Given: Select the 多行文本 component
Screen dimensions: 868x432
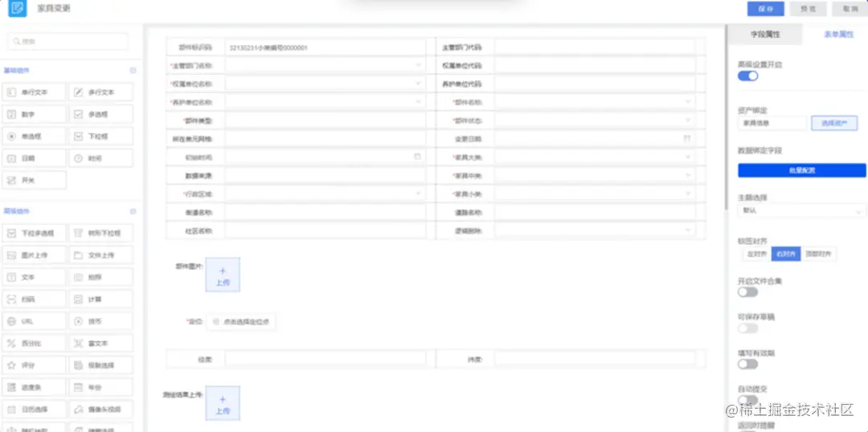Looking at the screenshot, I should [100, 92].
